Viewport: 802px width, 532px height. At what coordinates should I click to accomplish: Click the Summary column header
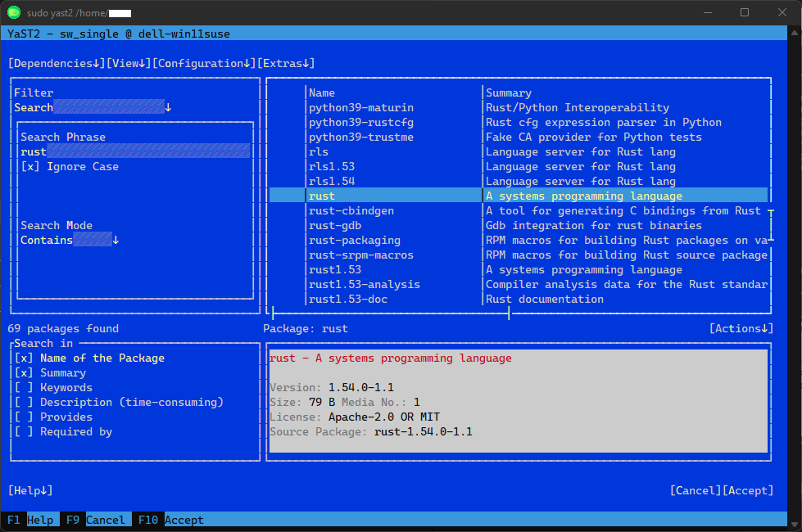pyautogui.click(x=509, y=93)
